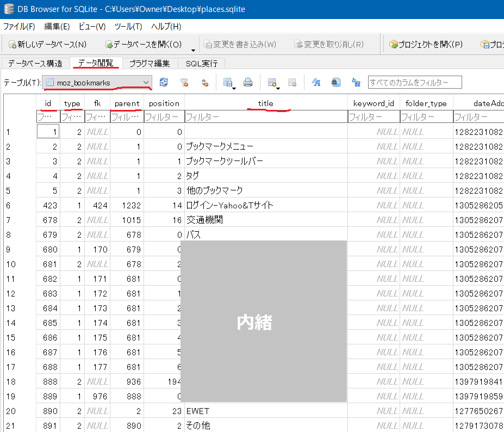The width and height of the screenshot is (504, 432).
Task: Expand arrow next to open database button
Action: 193,51
